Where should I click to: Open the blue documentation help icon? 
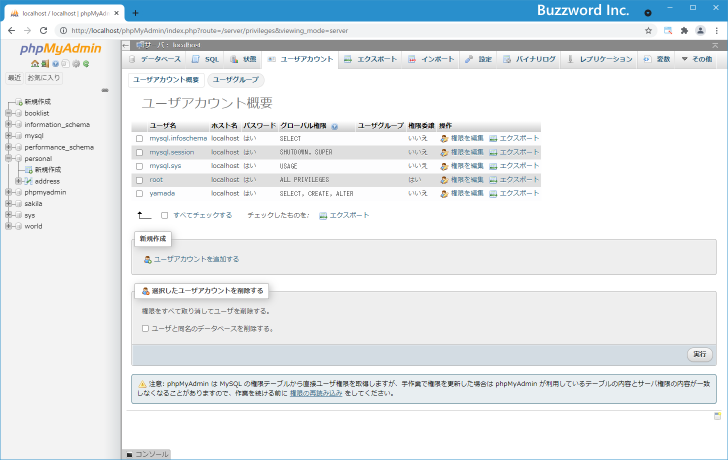tap(55, 64)
